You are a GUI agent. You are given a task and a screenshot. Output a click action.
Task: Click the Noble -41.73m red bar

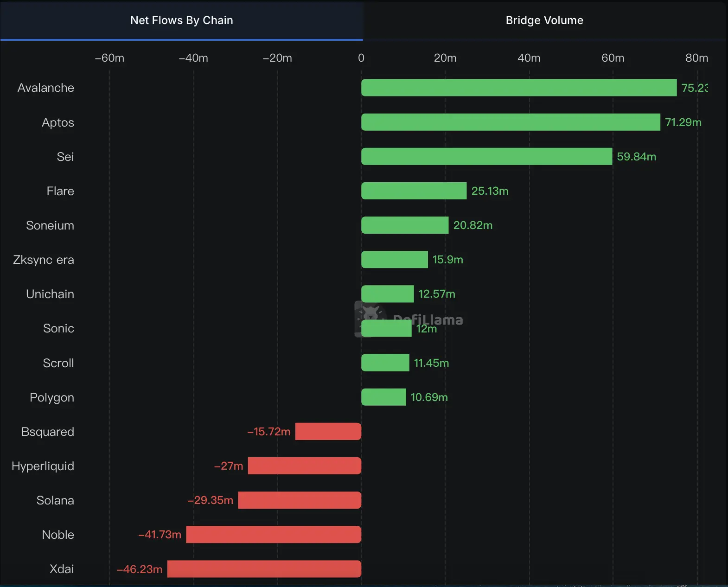[x=274, y=534]
